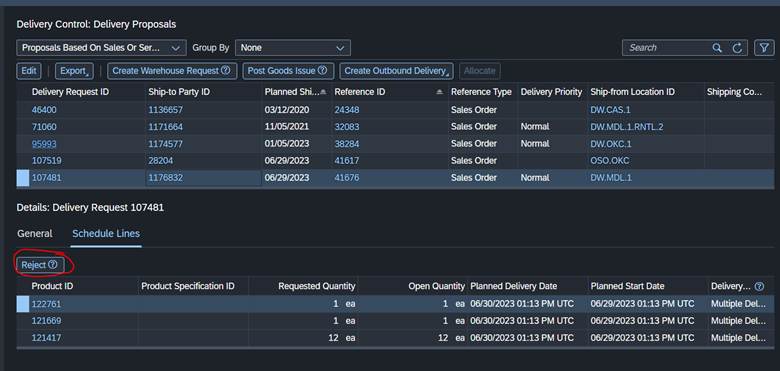
Task: Click planned date 11/05/2021 cell
Action: click(287, 127)
